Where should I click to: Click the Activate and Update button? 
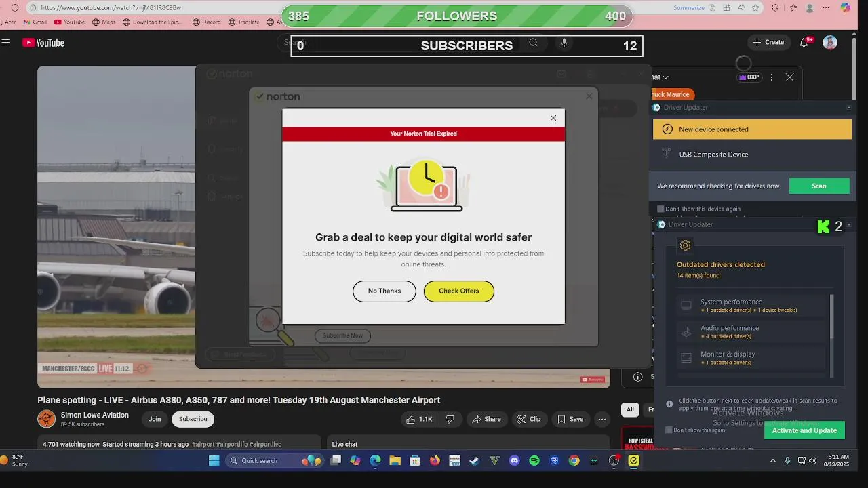[x=804, y=430]
